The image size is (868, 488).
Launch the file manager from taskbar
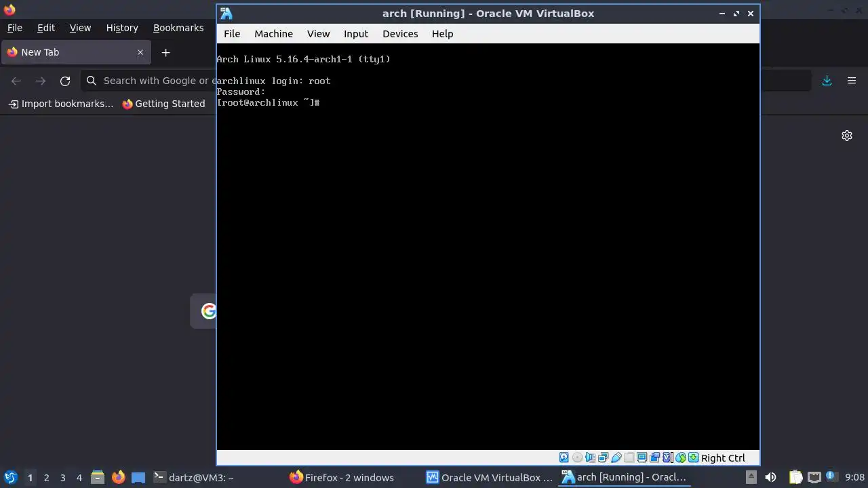(98, 478)
